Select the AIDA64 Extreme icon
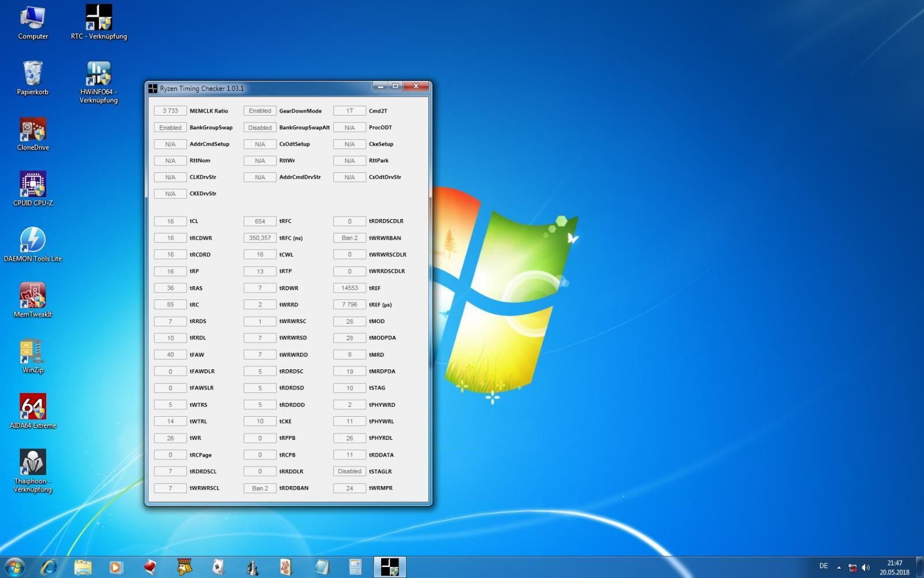The width and height of the screenshot is (924, 578). pos(33,407)
